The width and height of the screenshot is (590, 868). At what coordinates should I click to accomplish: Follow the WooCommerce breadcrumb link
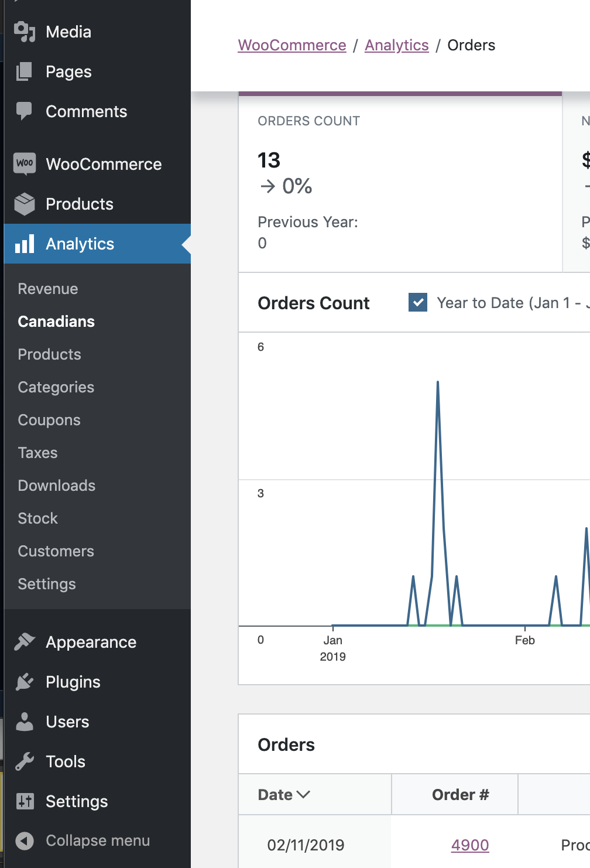(292, 45)
